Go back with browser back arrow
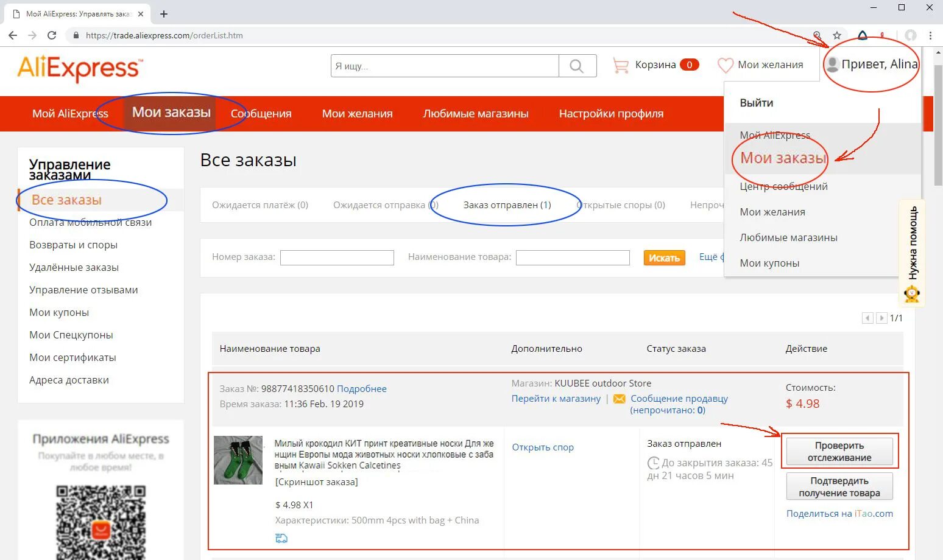Viewport: 943px width, 560px height. click(x=13, y=35)
